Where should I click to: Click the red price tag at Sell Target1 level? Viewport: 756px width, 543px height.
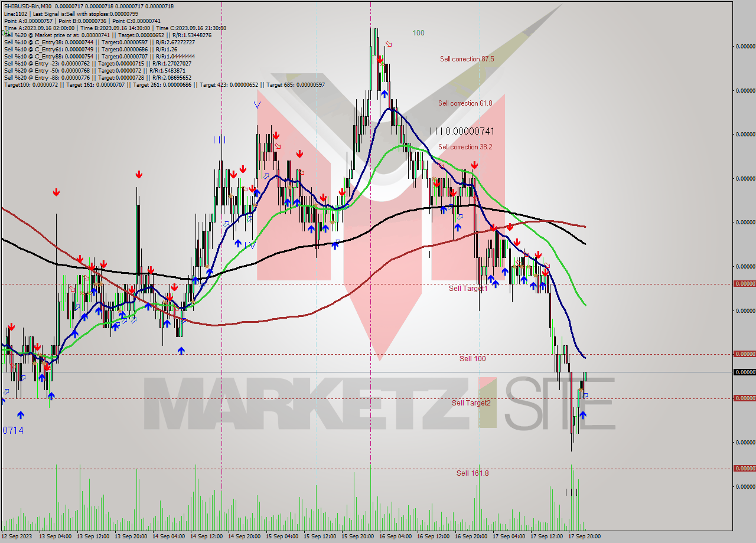(x=744, y=284)
